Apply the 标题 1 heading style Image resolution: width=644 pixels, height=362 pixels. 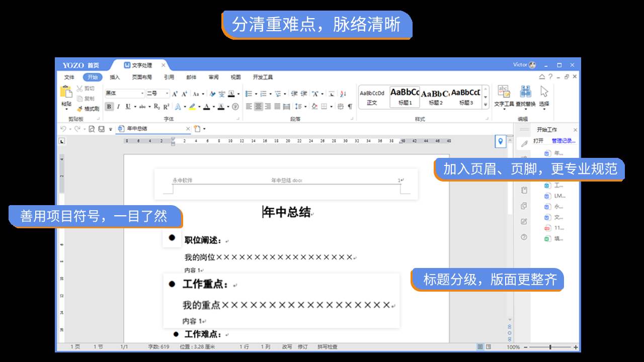405,97
